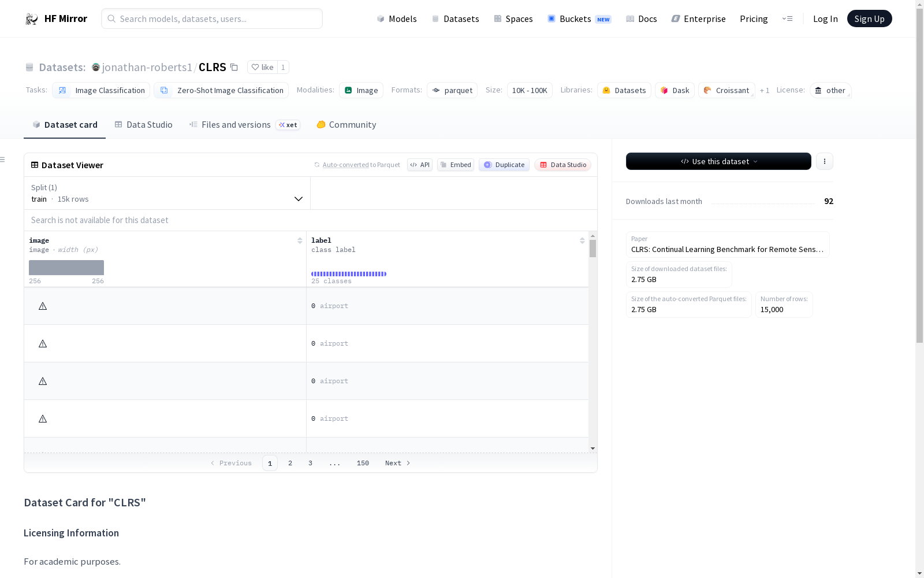
Task: Open Docs page
Action: pos(642,18)
